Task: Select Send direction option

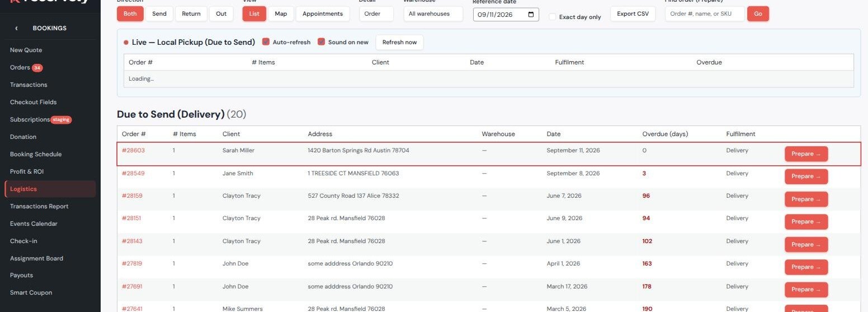Action: (x=159, y=14)
